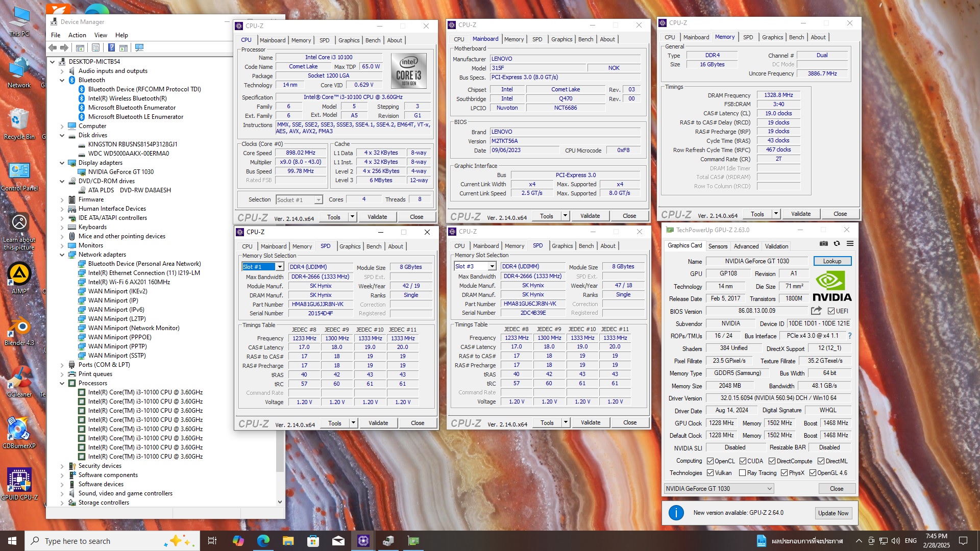Viewport: 980px width, 551px height.
Task: Switch to the Validation tab in GPU-Z
Action: 776,246
